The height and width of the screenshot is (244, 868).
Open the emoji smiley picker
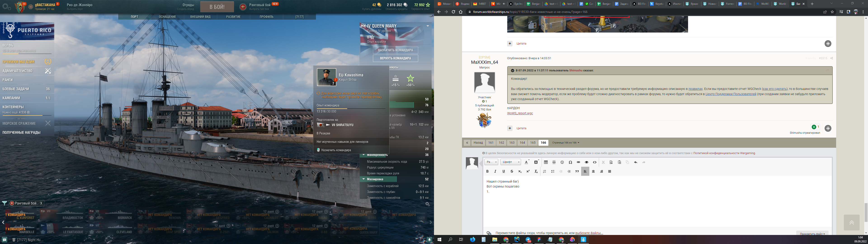562,162
